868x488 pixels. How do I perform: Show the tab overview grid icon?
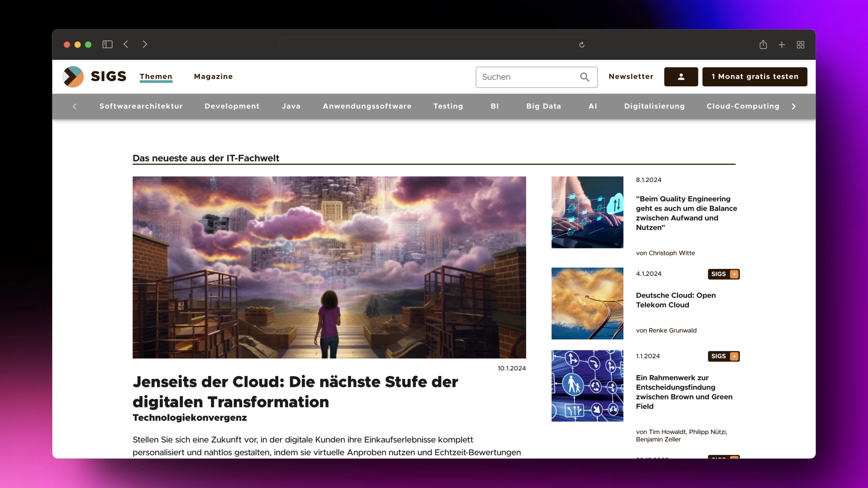point(801,45)
